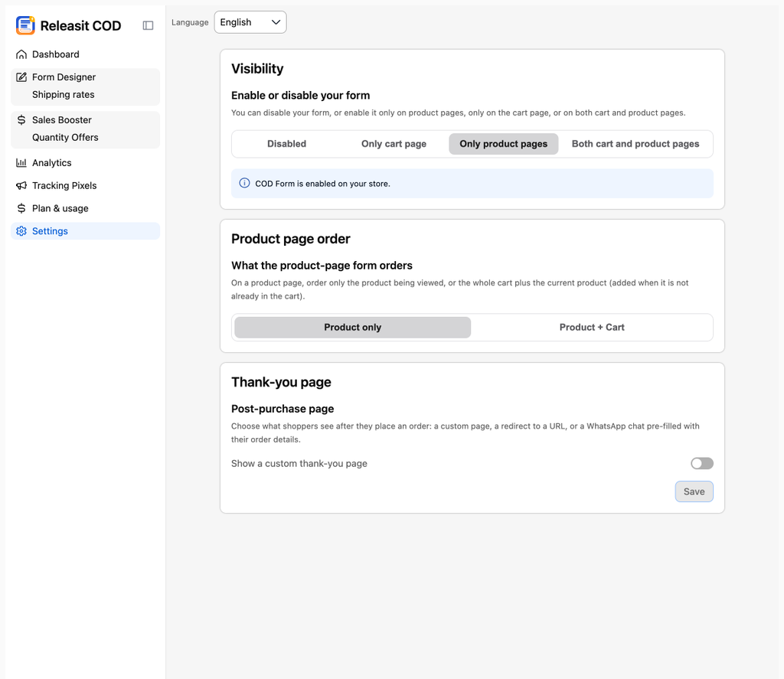Screen dimensions: 784x679
Task: Choose Only cart page visibility
Action: point(394,144)
